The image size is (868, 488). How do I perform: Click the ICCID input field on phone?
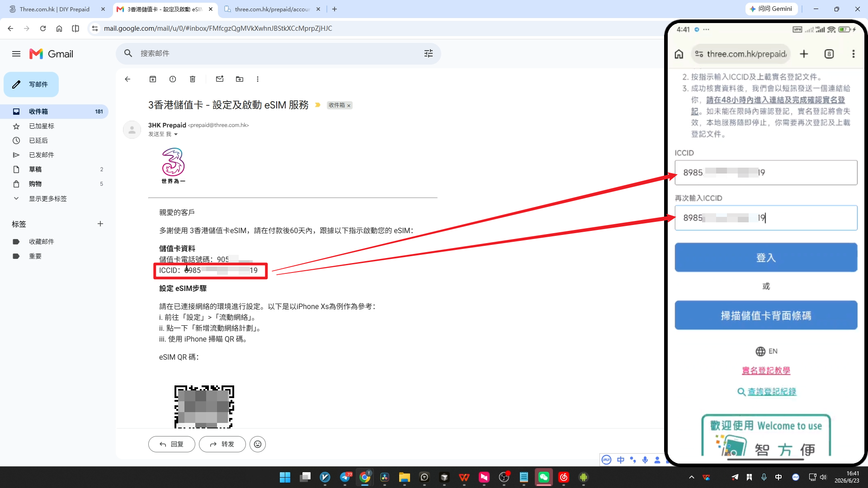[x=766, y=173]
